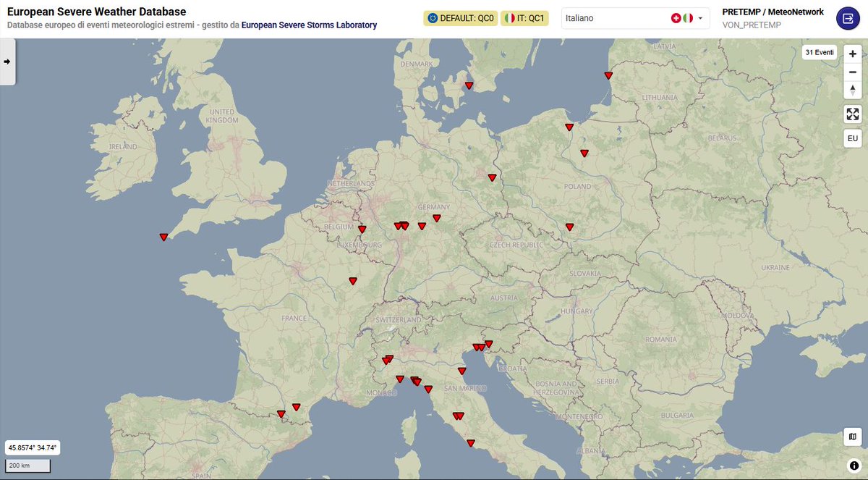Image resolution: width=868 pixels, height=480 pixels.
Task: Click the VON_PRETEMP username text
Action: point(752,24)
